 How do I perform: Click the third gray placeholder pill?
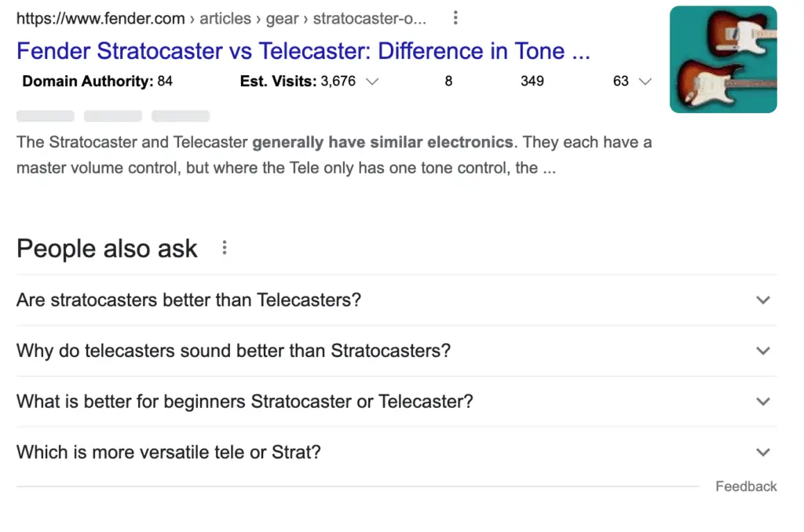click(x=181, y=116)
